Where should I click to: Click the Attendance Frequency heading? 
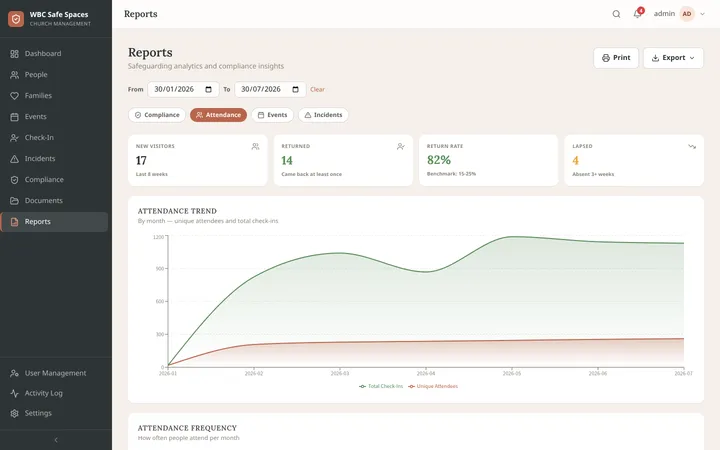(187, 428)
